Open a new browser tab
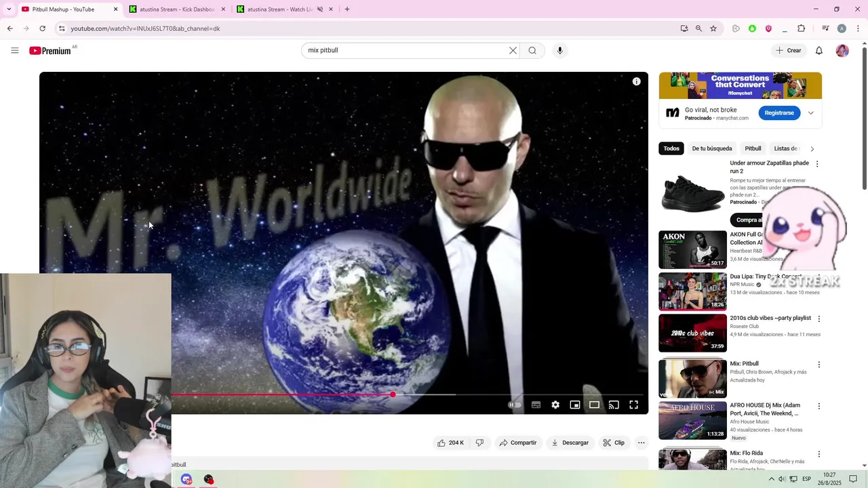Image resolution: width=868 pixels, height=488 pixels. click(347, 9)
